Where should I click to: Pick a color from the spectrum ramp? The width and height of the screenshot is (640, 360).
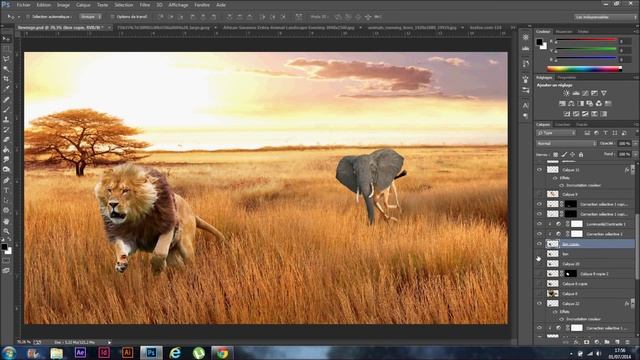[x=584, y=69]
